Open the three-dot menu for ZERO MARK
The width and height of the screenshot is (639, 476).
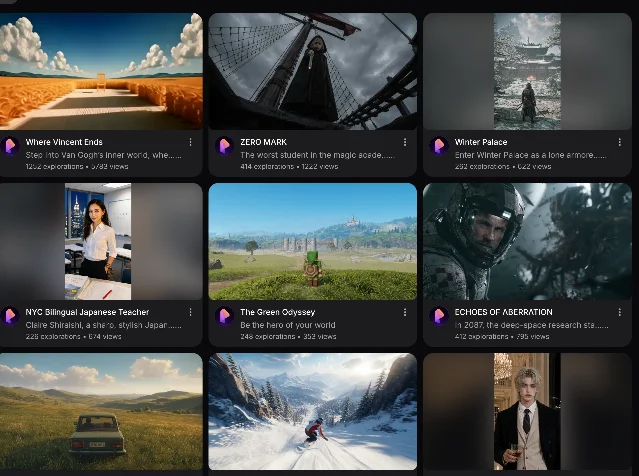coord(405,142)
